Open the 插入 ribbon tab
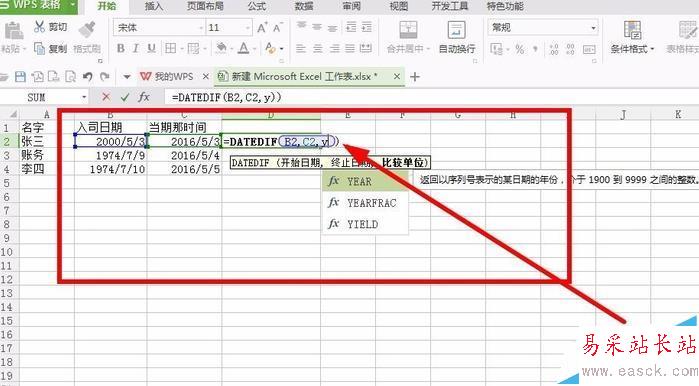Viewport: 699px width, 386px height. tap(154, 6)
